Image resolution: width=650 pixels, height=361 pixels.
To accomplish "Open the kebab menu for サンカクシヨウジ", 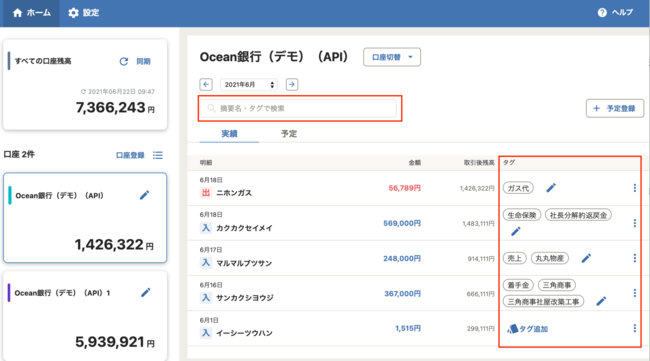I will click(635, 293).
